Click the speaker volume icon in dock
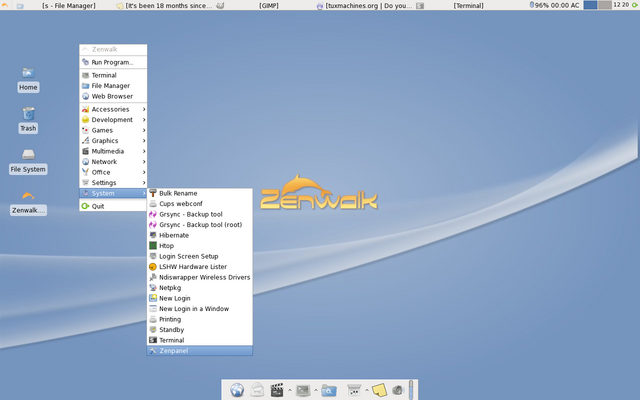This screenshot has width=640, height=400. (398, 390)
